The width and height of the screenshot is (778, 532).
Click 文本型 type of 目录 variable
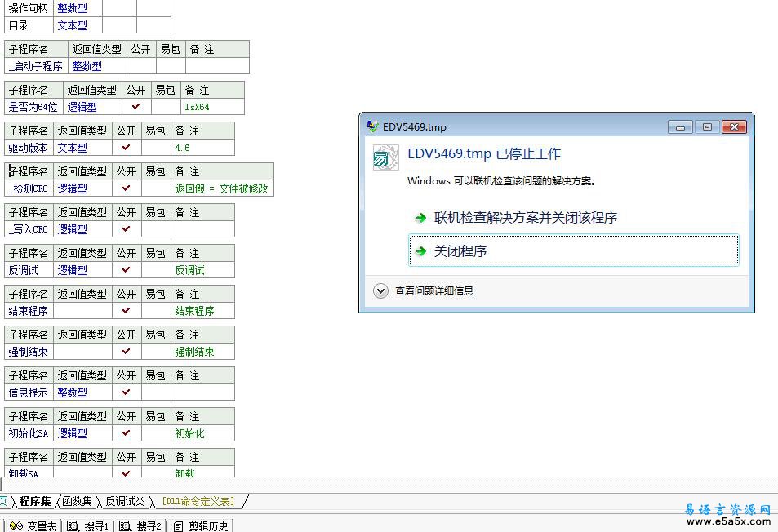[78, 24]
